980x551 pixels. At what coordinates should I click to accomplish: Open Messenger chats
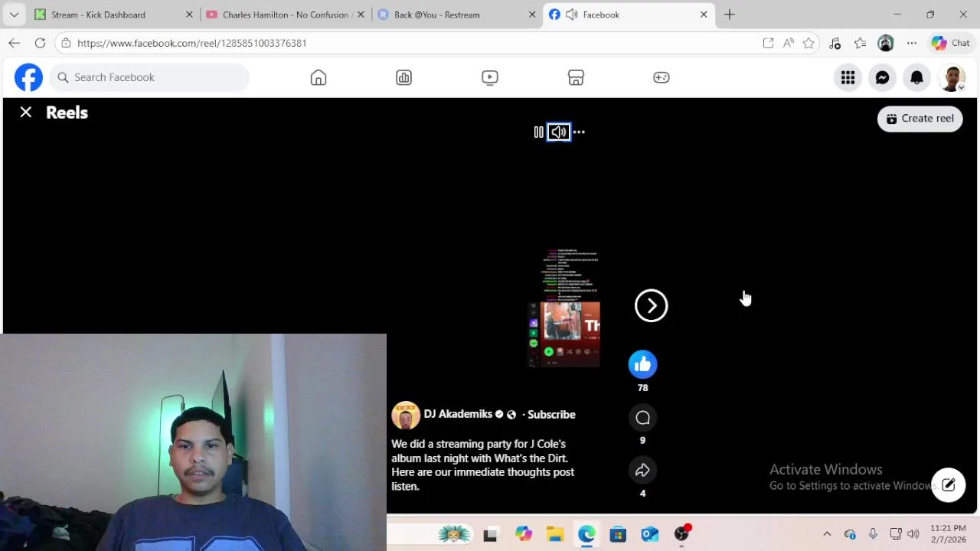point(883,77)
